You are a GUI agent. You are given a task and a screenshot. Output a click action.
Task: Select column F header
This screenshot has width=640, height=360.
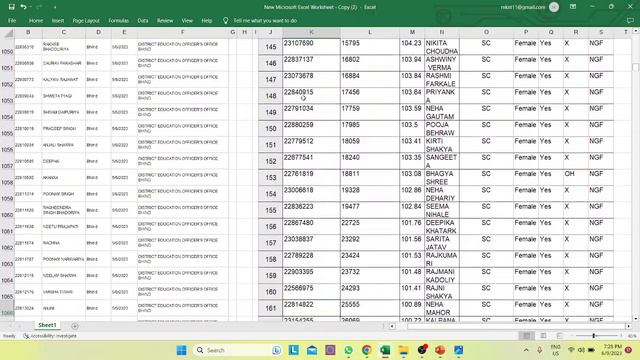(x=182, y=32)
